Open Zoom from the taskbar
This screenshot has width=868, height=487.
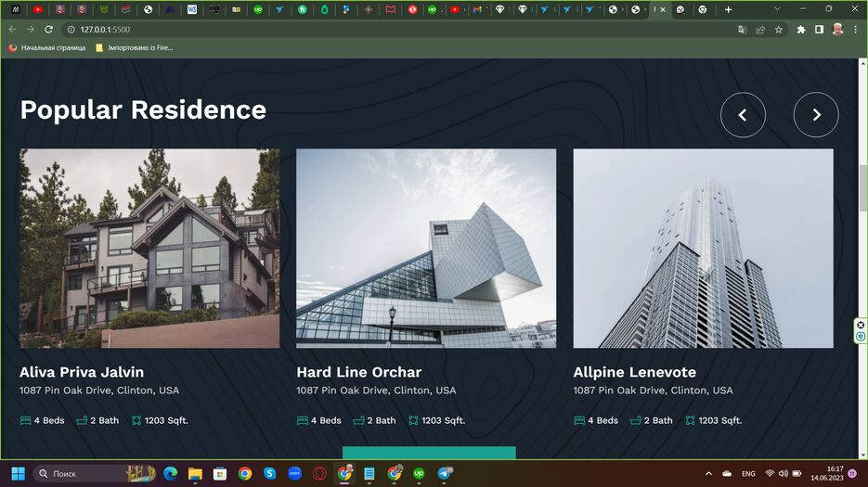294,474
